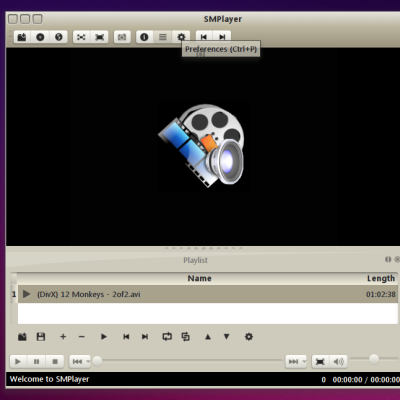
Task: Open Preferences gear in top toolbar
Action: 181,37
